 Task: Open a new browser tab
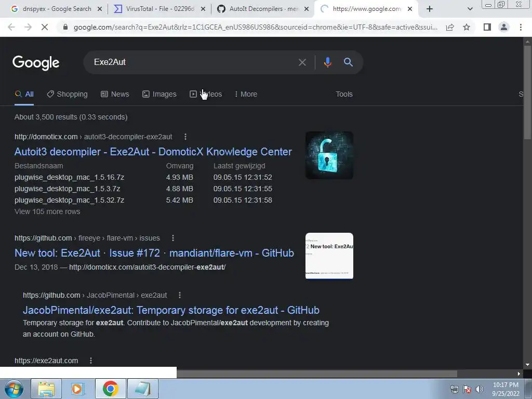pyautogui.click(x=430, y=9)
